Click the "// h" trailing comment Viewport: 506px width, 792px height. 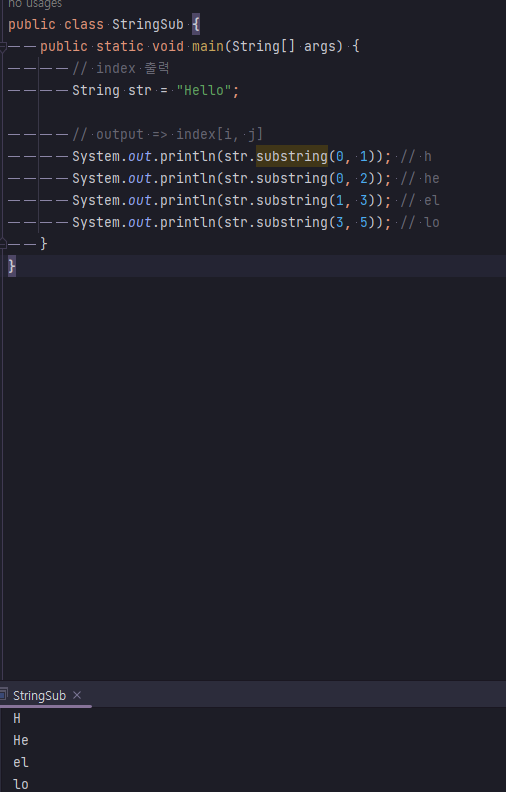pyautogui.click(x=416, y=156)
